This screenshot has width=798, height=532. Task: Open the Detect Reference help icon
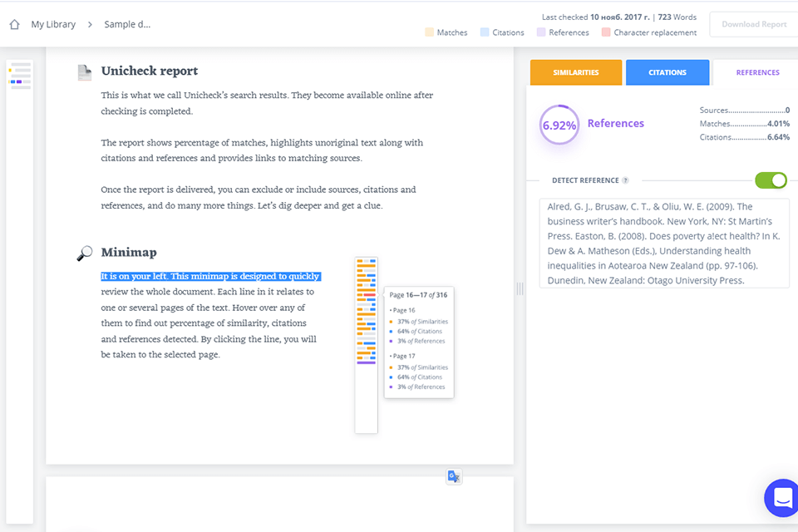pos(624,180)
